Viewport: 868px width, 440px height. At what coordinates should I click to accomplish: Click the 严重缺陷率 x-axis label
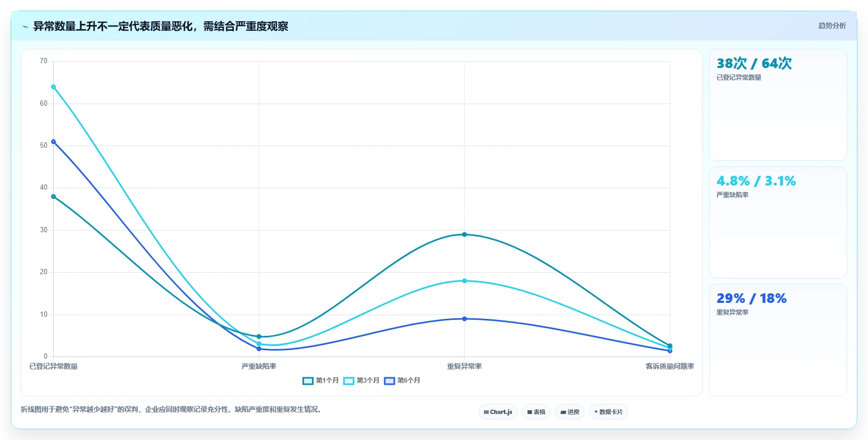pyautogui.click(x=259, y=366)
